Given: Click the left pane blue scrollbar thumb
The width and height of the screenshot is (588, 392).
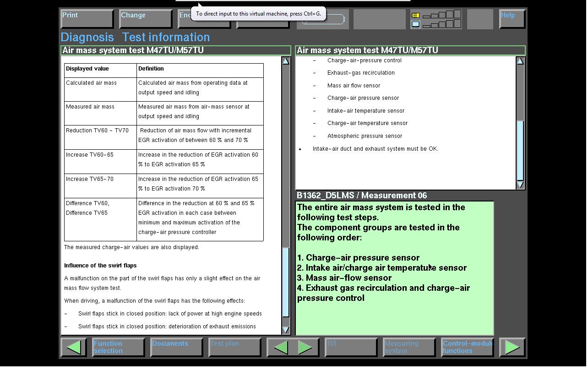Looking at the screenshot, I should pyautogui.click(x=286, y=282).
